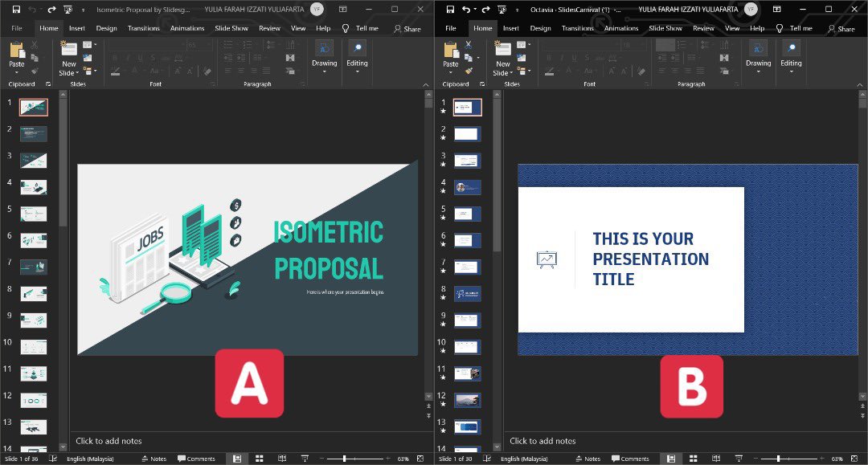Start Slide Show view from Isometric Proposal status bar
868x465 pixels.
click(305, 459)
